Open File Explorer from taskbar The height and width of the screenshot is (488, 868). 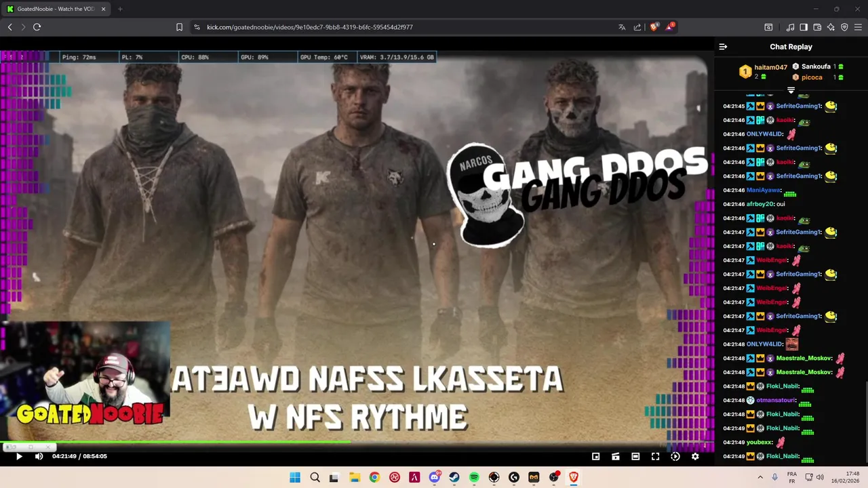coord(355,478)
